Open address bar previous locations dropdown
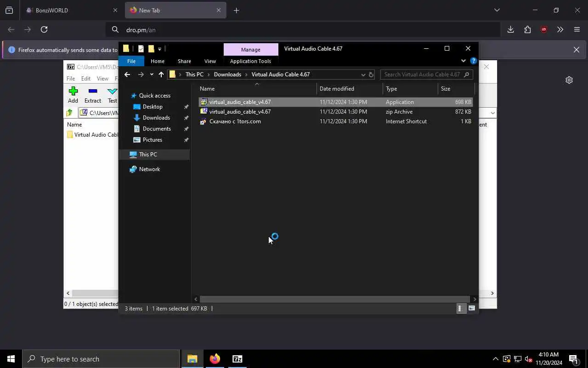This screenshot has width=588, height=368. pos(363,75)
